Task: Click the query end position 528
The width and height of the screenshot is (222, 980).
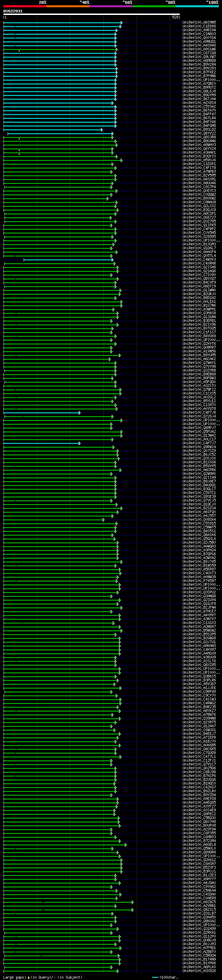Action: [175, 17]
